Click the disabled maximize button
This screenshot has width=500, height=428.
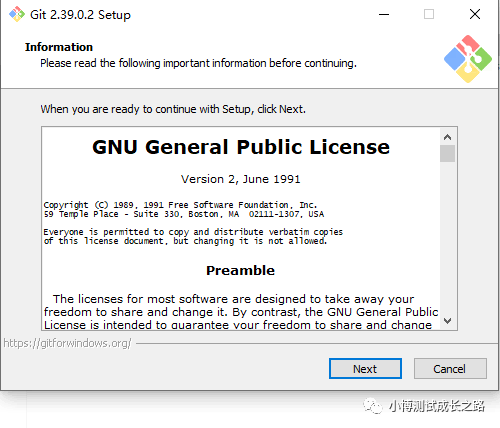(429, 14)
